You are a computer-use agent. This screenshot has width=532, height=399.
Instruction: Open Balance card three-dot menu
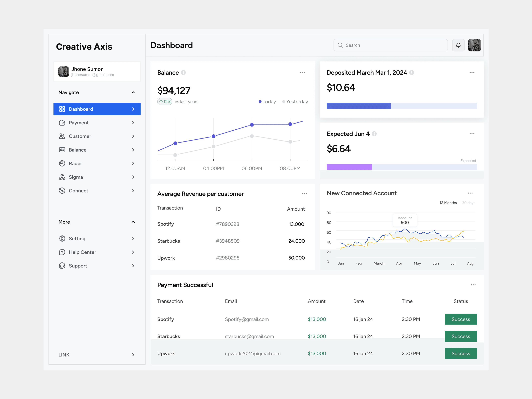coord(302,73)
